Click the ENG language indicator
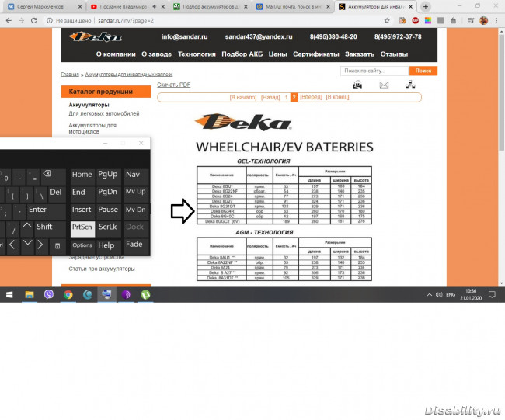 pos(451,294)
